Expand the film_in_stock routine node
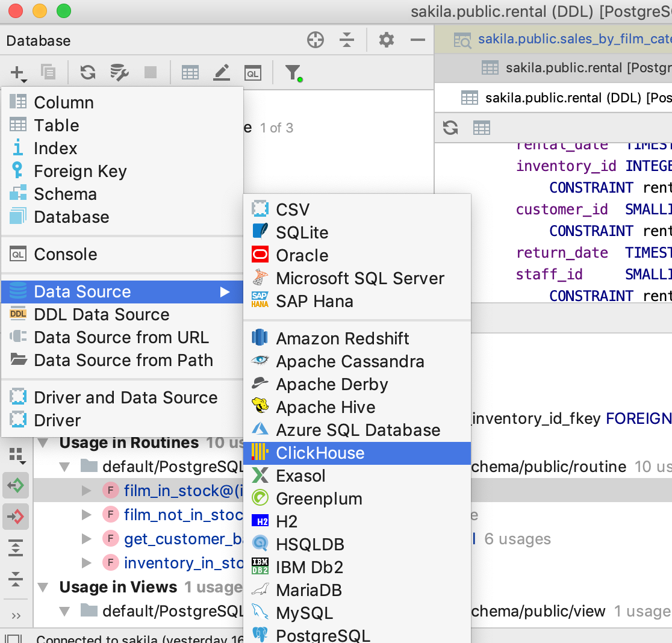 pyautogui.click(x=86, y=491)
